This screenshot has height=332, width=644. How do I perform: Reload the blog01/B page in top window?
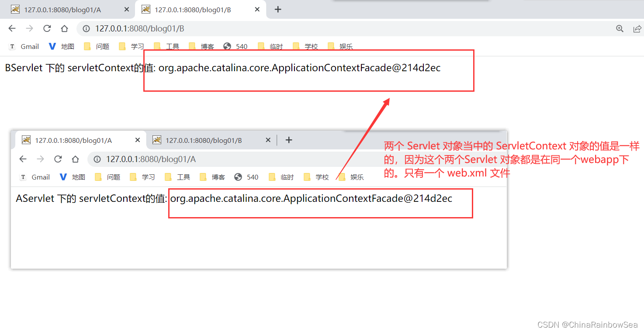(47, 28)
